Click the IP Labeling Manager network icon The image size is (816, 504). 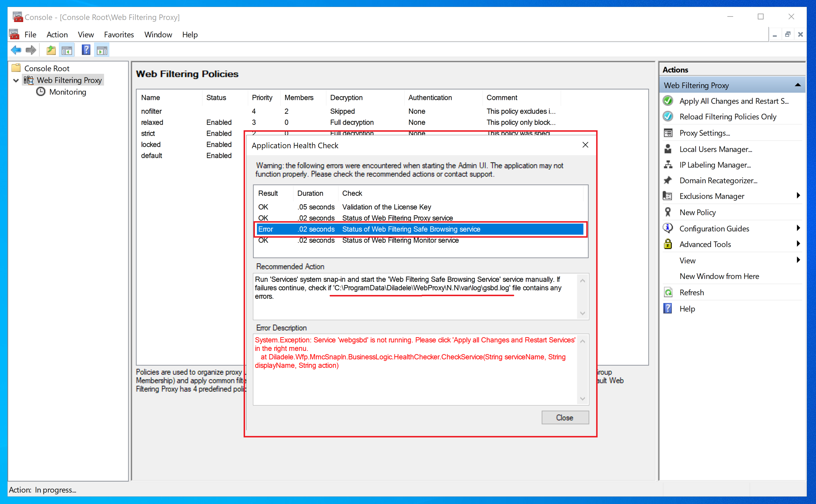pos(668,165)
